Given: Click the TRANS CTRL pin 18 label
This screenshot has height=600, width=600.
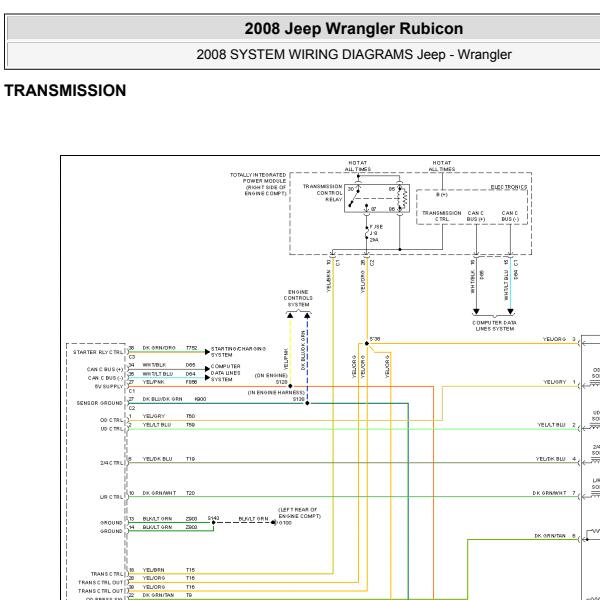Looking at the screenshot, I should point(107,574).
